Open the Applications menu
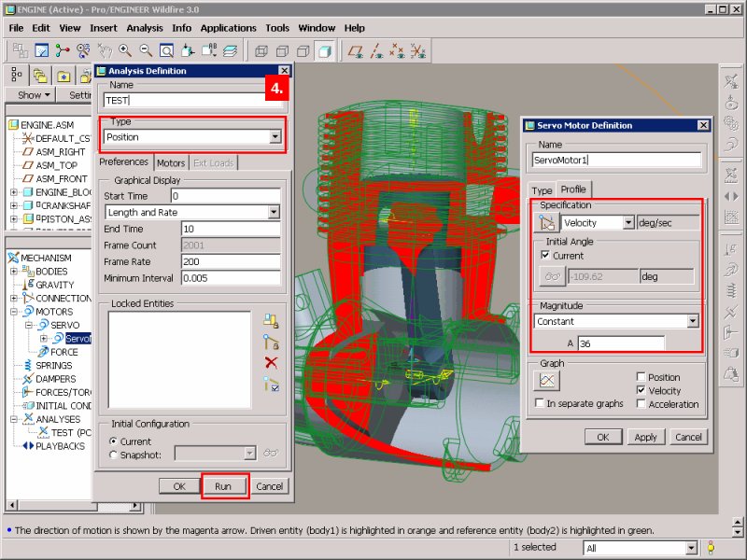The height and width of the screenshot is (560, 747). [x=228, y=28]
